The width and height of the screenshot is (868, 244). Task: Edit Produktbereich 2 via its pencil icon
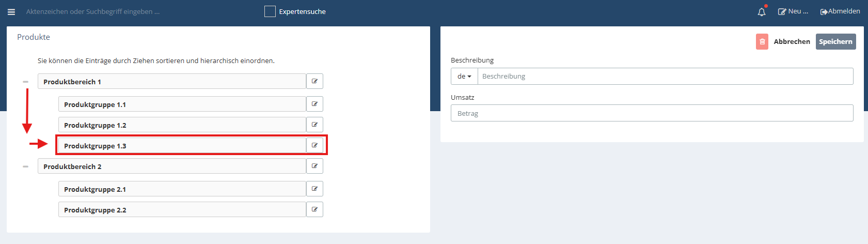(x=314, y=166)
